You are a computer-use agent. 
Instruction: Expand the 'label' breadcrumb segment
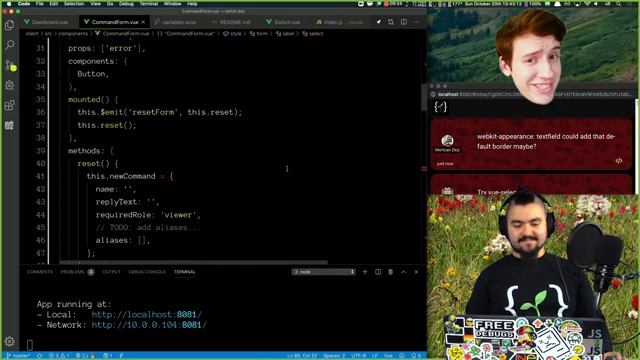pyautogui.click(x=285, y=33)
